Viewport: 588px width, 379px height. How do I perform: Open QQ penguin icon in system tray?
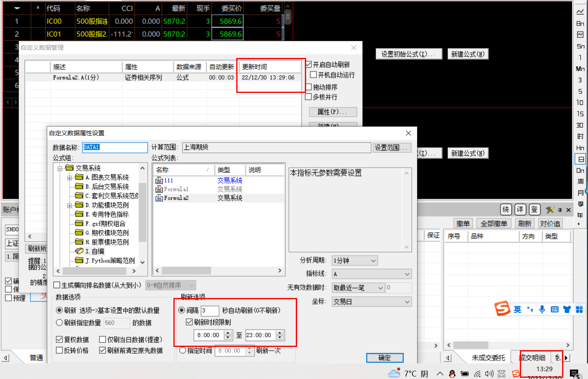452,374
